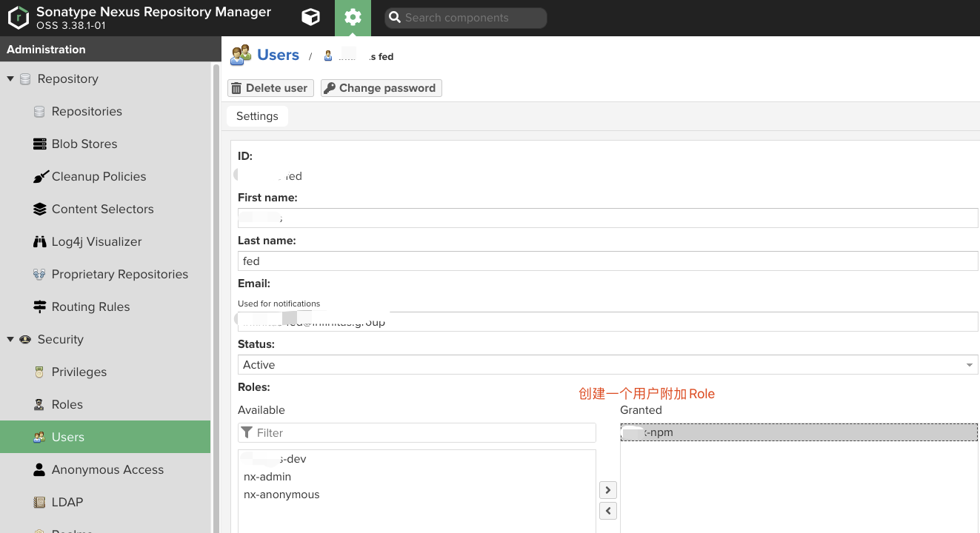Viewport: 980px width, 533px height.
Task: Focus the Search components field
Action: 466,18
